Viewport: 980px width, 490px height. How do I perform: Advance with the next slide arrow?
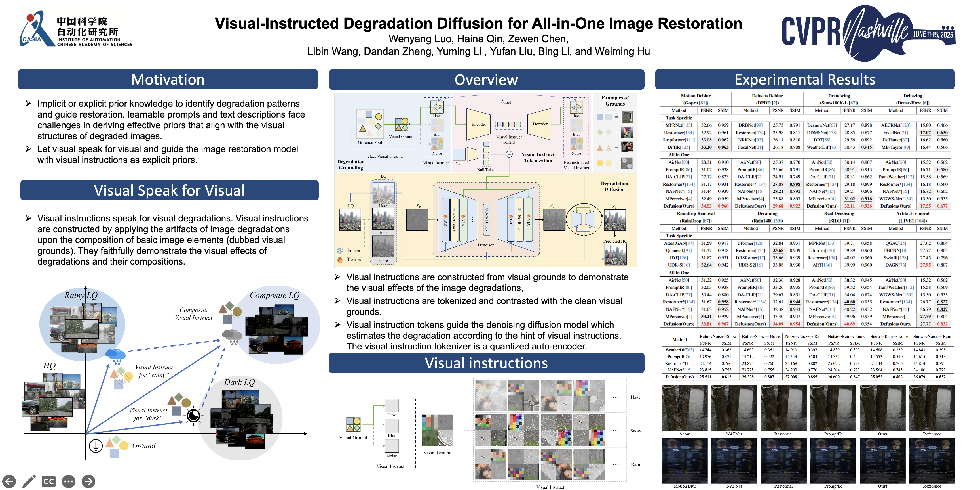click(x=88, y=481)
